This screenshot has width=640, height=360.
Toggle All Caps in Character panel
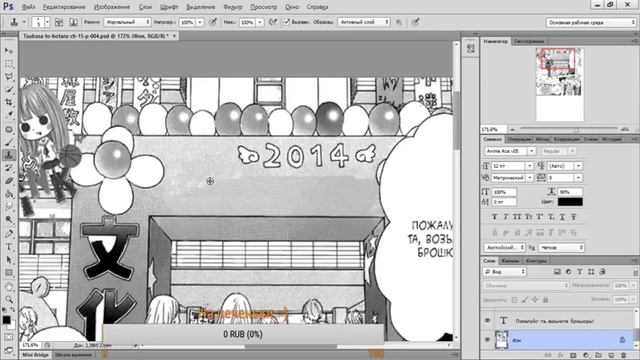517,217
